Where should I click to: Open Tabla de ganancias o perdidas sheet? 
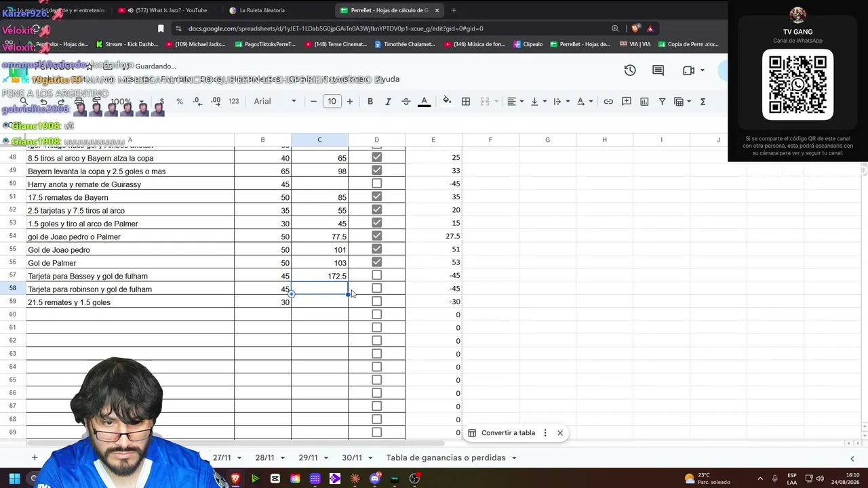(x=446, y=458)
